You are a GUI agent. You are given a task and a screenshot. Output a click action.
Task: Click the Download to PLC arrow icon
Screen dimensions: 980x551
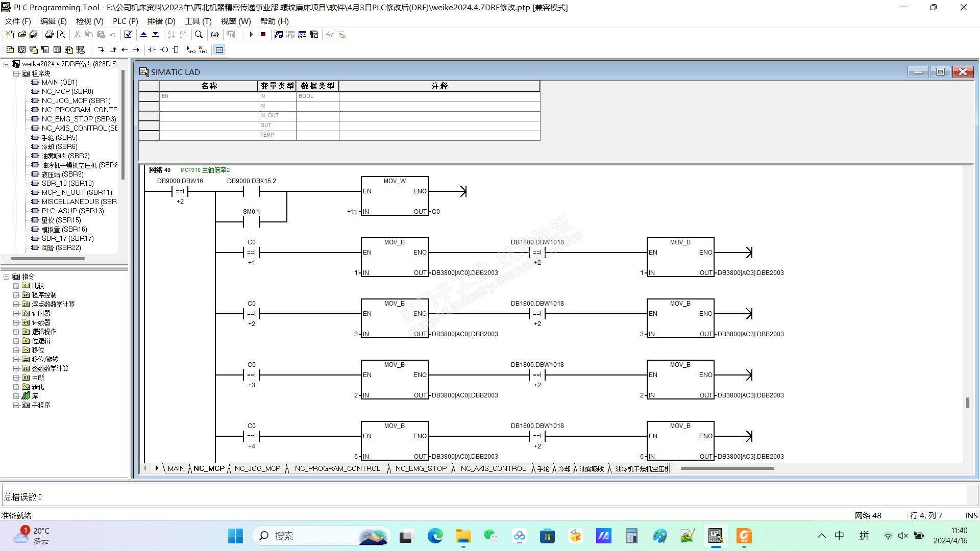155,34
